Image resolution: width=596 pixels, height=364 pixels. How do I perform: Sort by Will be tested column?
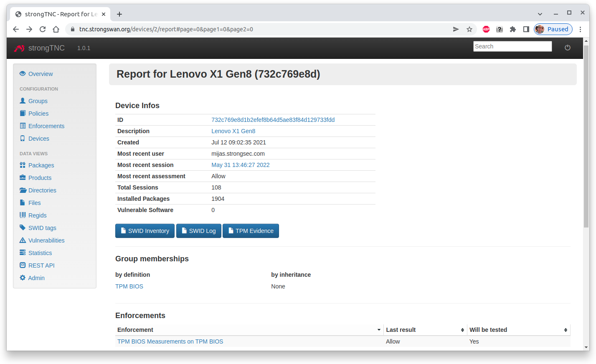point(519,330)
